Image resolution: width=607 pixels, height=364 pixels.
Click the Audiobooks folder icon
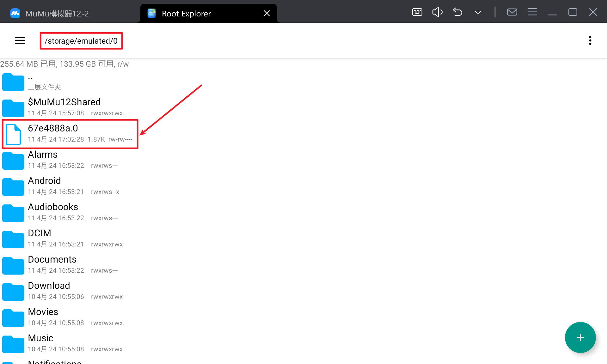(13, 213)
